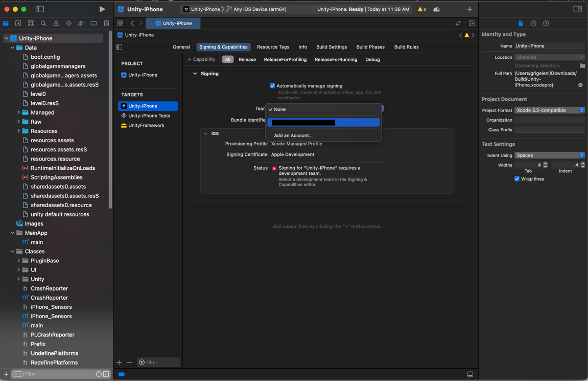The image size is (588, 381).
Task: Open the Quick Help inspector icon
Action: pyautogui.click(x=546, y=24)
